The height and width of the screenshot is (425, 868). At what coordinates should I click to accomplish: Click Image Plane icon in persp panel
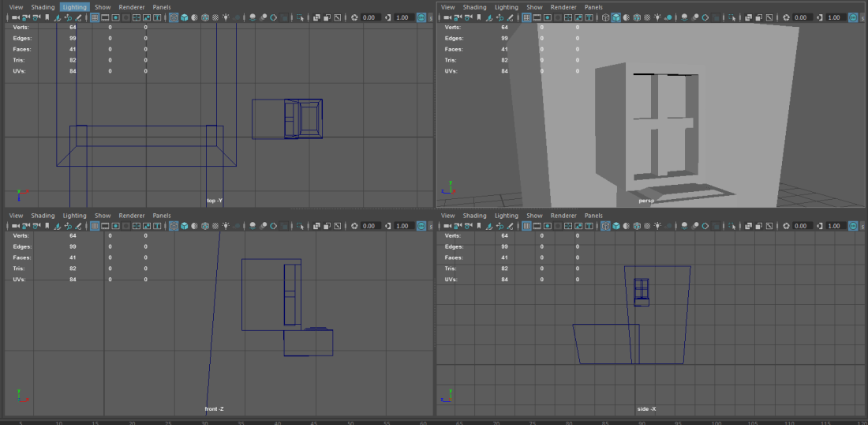488,17
